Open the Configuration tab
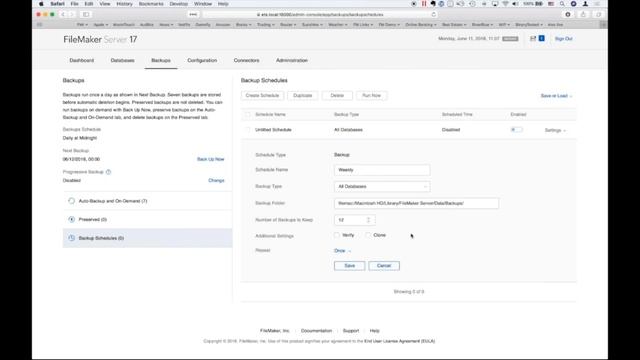Screen dimensions: 640x360 pyautogui.click(x=202, y=60)
